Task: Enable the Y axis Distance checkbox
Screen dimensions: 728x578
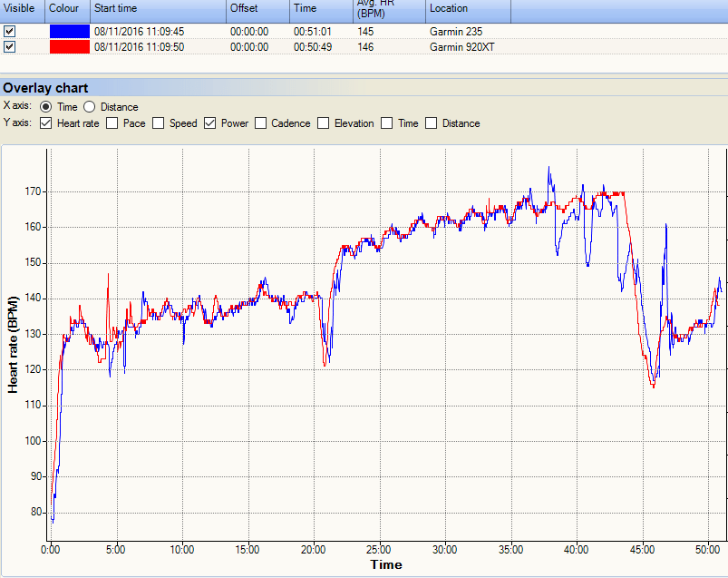Action: [x=432, y=123]
